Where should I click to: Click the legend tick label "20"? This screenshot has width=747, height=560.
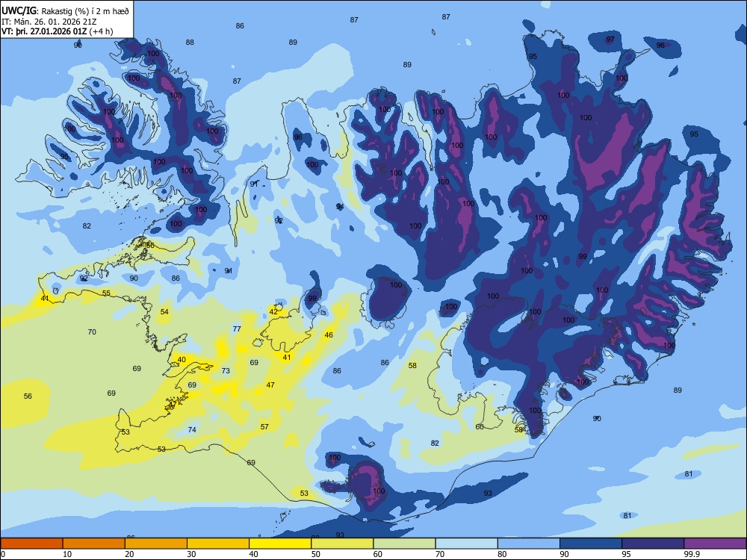point(129,554)
